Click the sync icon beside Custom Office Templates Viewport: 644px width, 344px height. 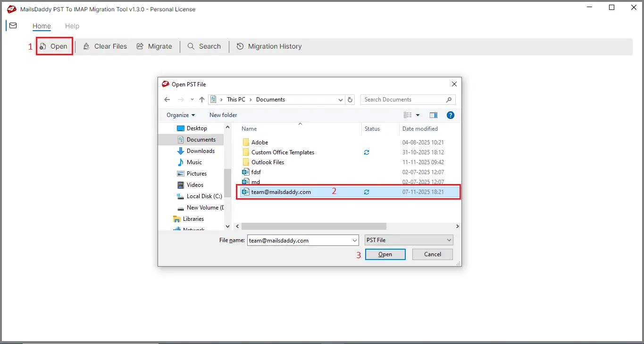(367, 152)
